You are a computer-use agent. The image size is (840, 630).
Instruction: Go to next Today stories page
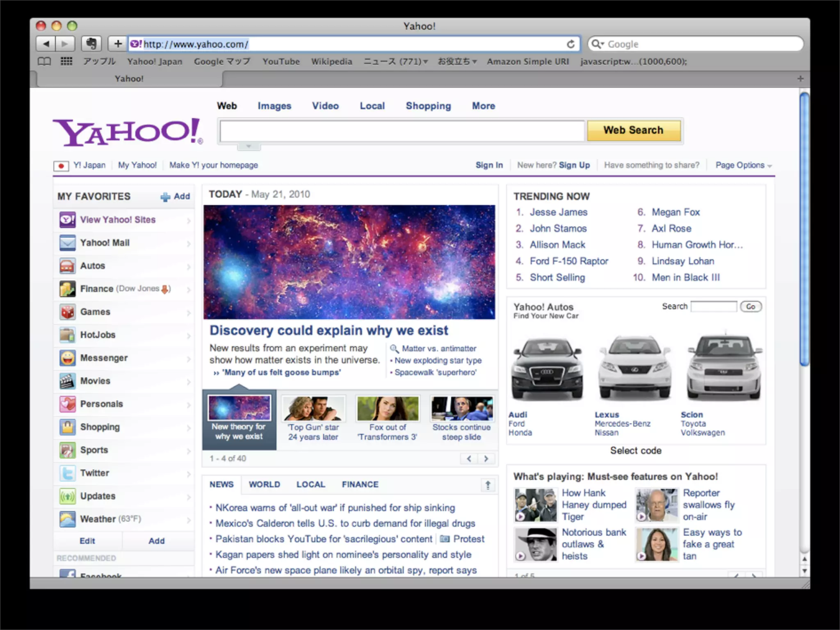click(x=486, y=459)
